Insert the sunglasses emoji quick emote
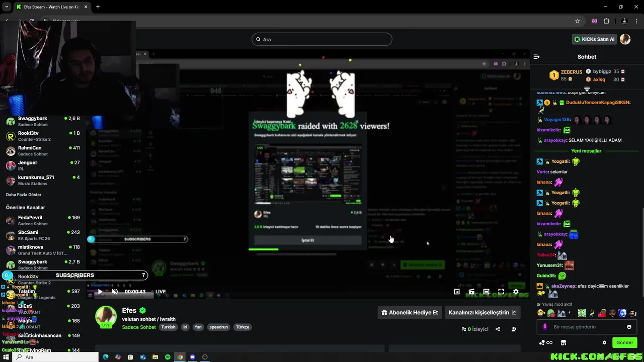The height and width of the screenshot is (362, 644). point(541,313)
